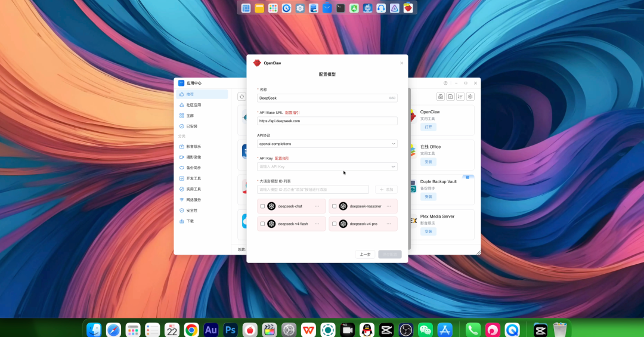Open the purple triangle icon in top dock
The height and width of the screenshot is (337, 644).
pos(395,8)
